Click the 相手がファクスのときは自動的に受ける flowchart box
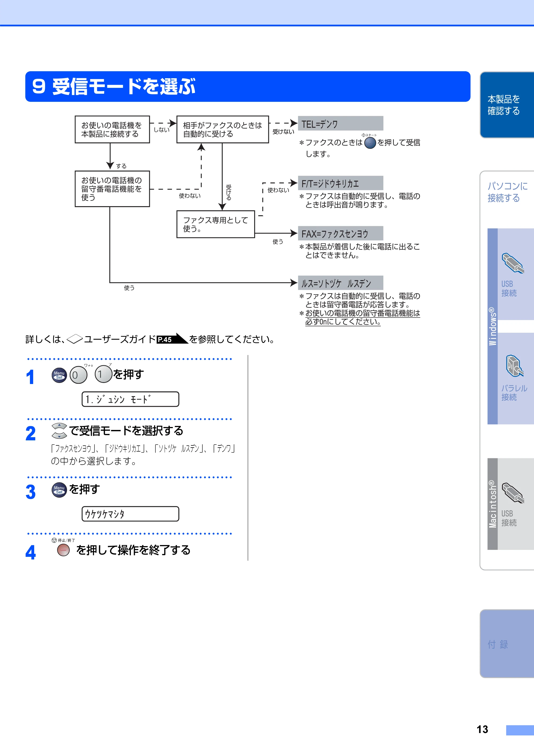534x756 pixels. tap(223, 130)
